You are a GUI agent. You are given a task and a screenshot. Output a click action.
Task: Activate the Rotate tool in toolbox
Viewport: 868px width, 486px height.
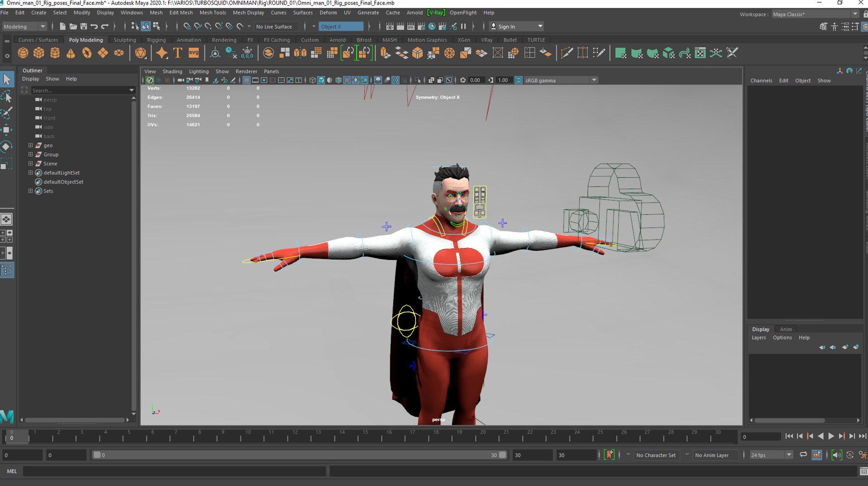[7, 146]
